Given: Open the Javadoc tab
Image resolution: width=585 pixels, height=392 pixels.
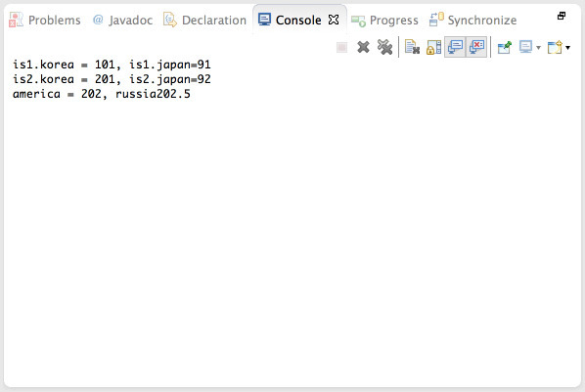Looking at the screenshot, I should tap(122, 20).
